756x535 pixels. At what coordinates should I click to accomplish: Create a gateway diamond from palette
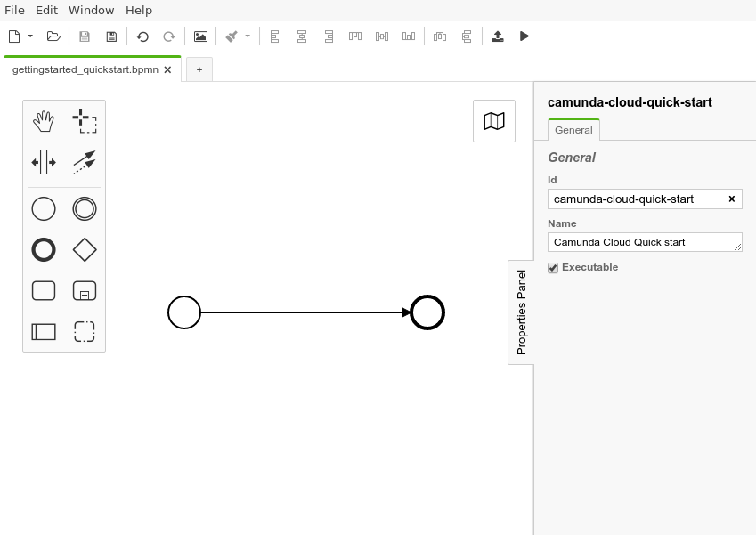coord(85,250)
